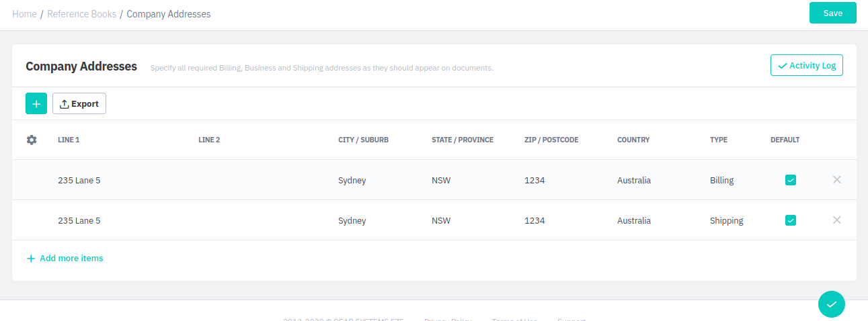
Task: Delete the Billing address row
Action: coord(836,180)
